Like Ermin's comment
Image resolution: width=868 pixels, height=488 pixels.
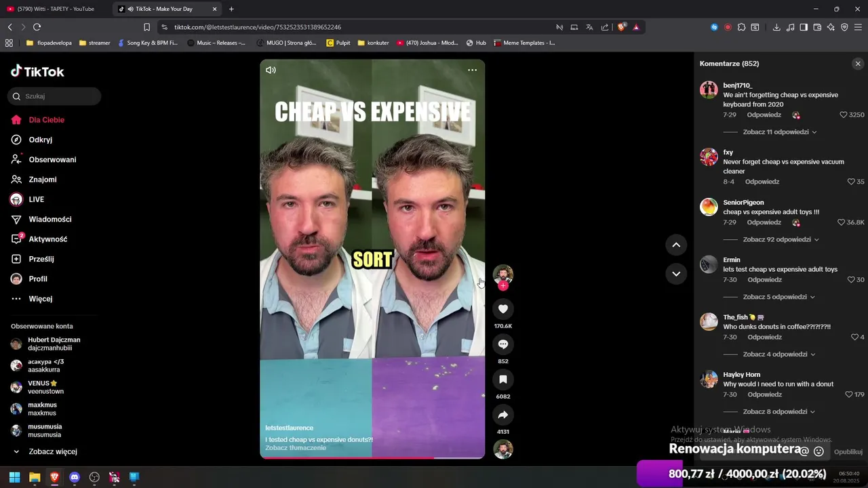[851, 280]
